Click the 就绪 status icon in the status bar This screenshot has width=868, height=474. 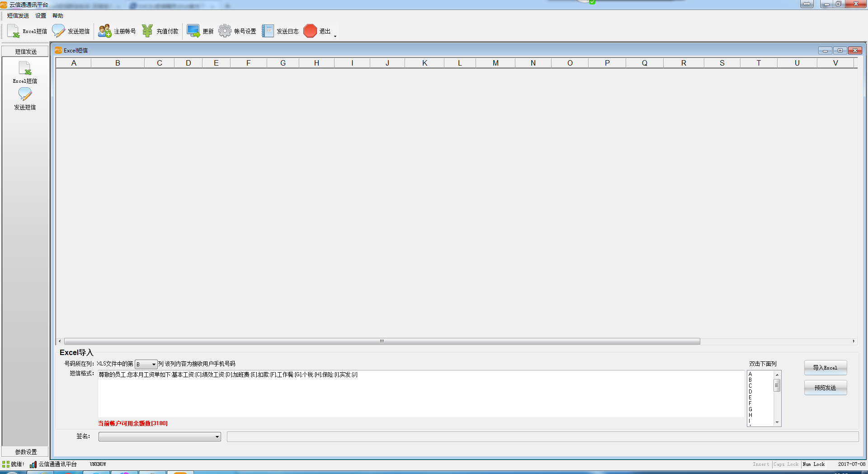point(6,464)
